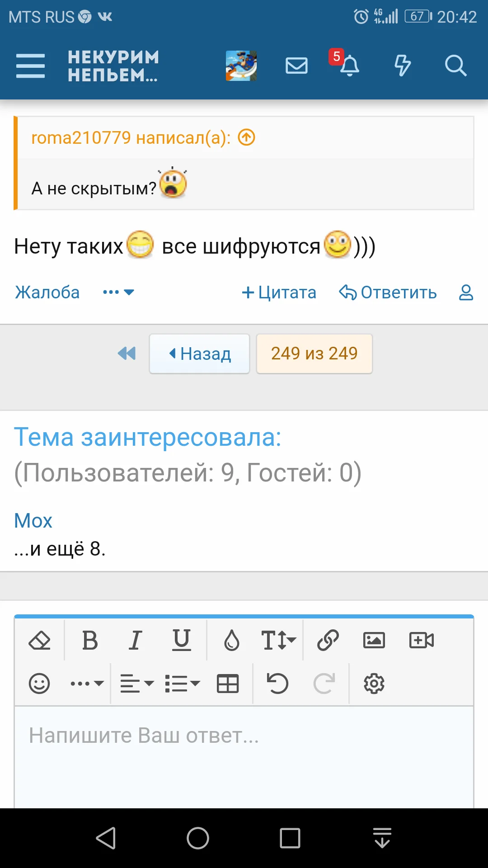Tap Android back navigation button
Viewport: 488px width, 868px height.
[x=106, y=838]
